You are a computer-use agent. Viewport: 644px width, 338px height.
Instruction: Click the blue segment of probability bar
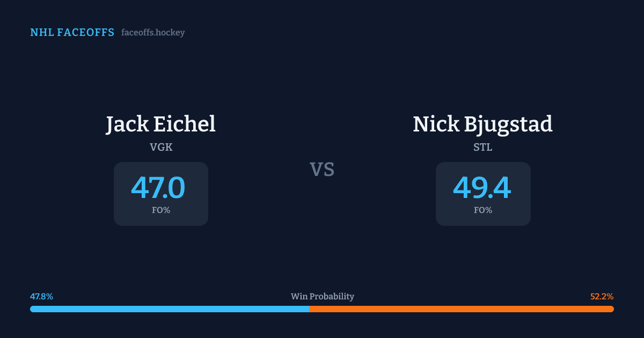click(169, 309)
